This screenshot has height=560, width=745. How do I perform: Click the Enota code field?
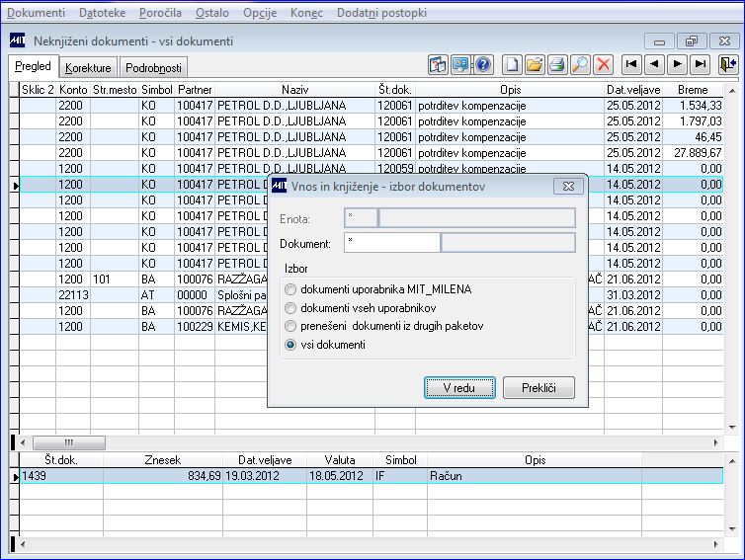(361, 218)
